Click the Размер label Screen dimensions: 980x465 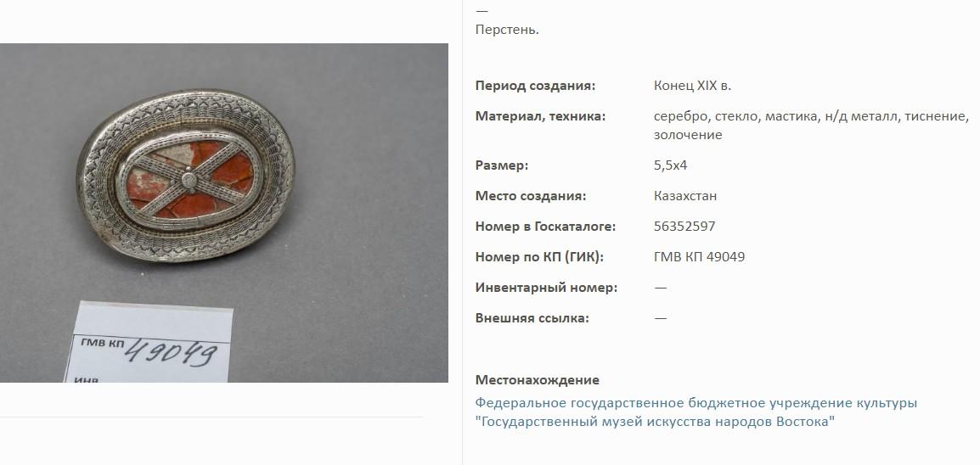[x=502, y=165]
